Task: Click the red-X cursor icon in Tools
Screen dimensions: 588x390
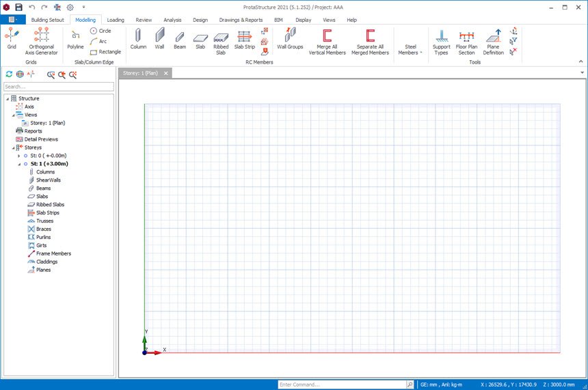Action: point(513,51)
